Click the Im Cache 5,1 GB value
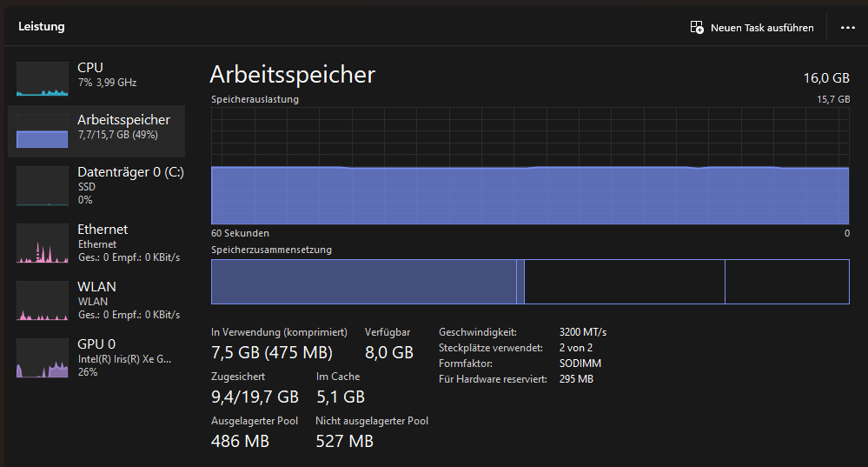 (340, 397)
